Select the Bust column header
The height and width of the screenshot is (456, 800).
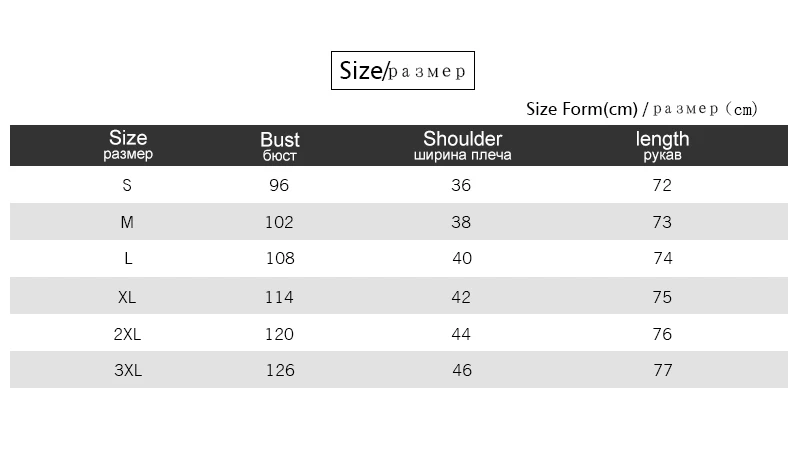[x=280, y=146]
